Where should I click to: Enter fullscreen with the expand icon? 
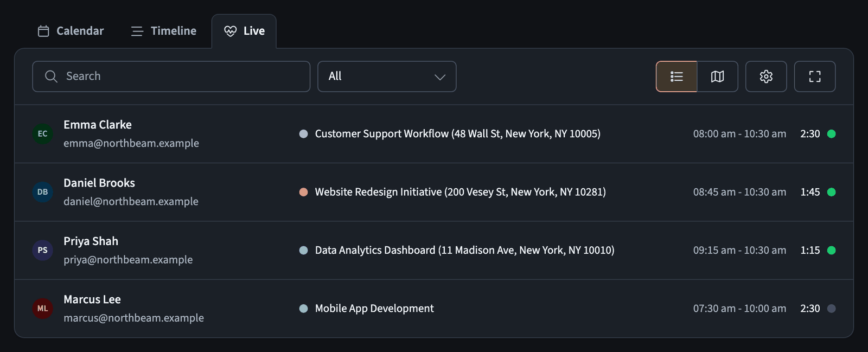(x=815, y=76)
